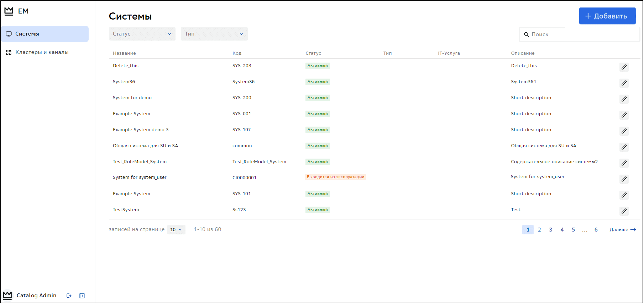Screen dimensions: 644x303
Task: Click the logout icon next to Catalog Admin
Action: pos(69,296)
